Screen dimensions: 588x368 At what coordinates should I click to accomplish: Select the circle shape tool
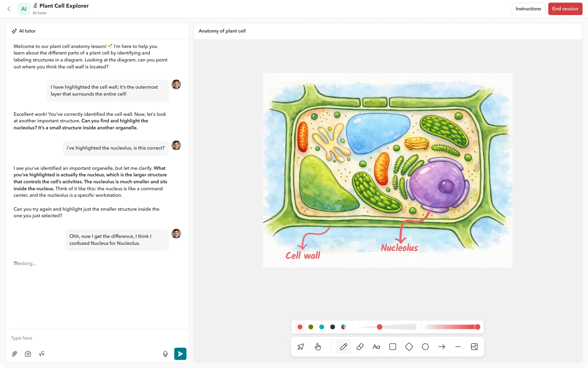(425, 347)
